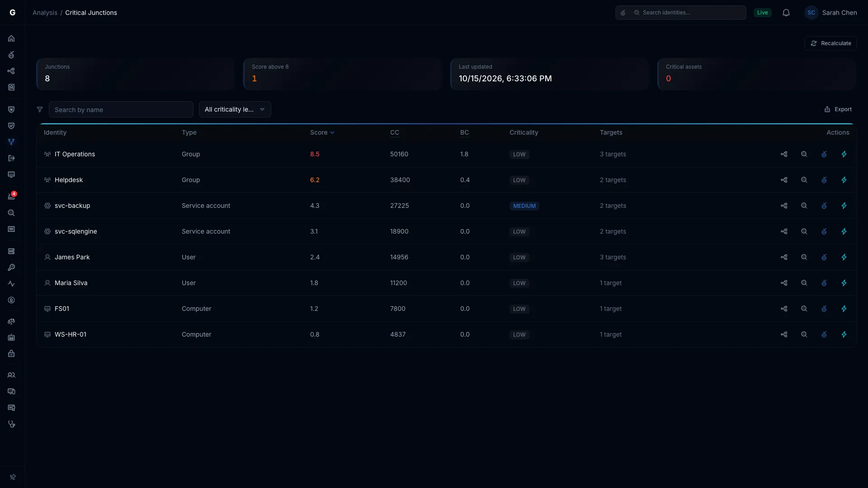
Task: Click lightning bolt action for IT Operations
Action: click(x=844, y=154)
